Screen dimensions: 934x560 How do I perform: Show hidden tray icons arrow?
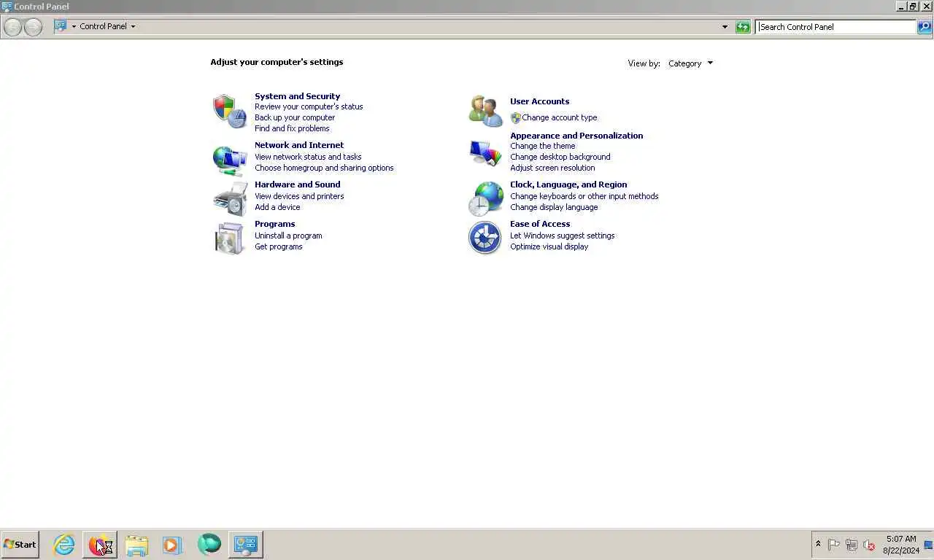tap(818, 544)
